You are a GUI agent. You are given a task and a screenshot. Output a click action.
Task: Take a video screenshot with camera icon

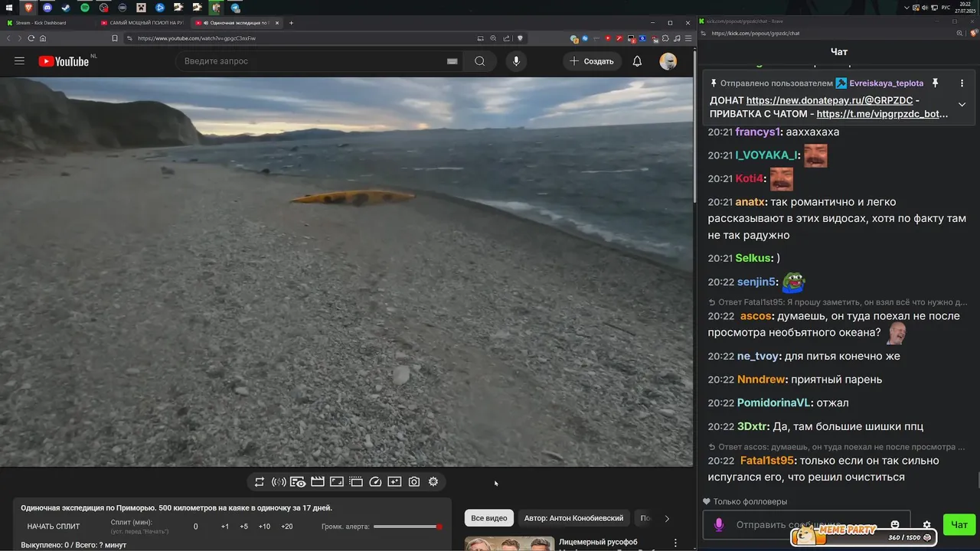coord(414,481)
